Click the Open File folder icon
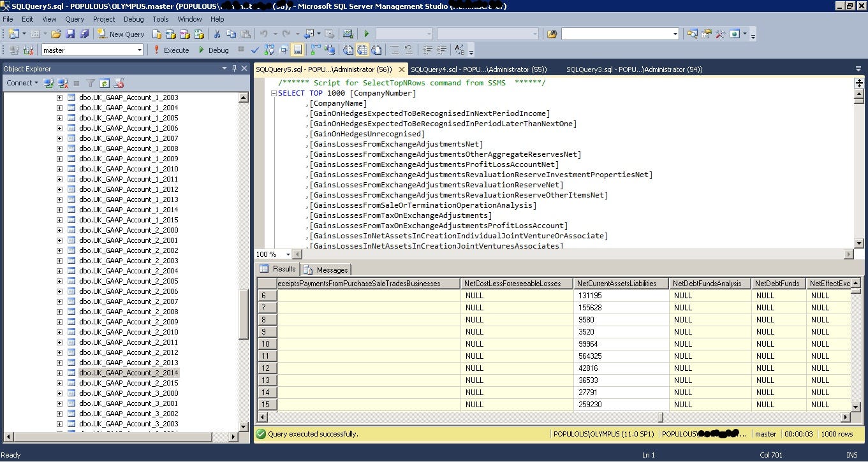 55,34
